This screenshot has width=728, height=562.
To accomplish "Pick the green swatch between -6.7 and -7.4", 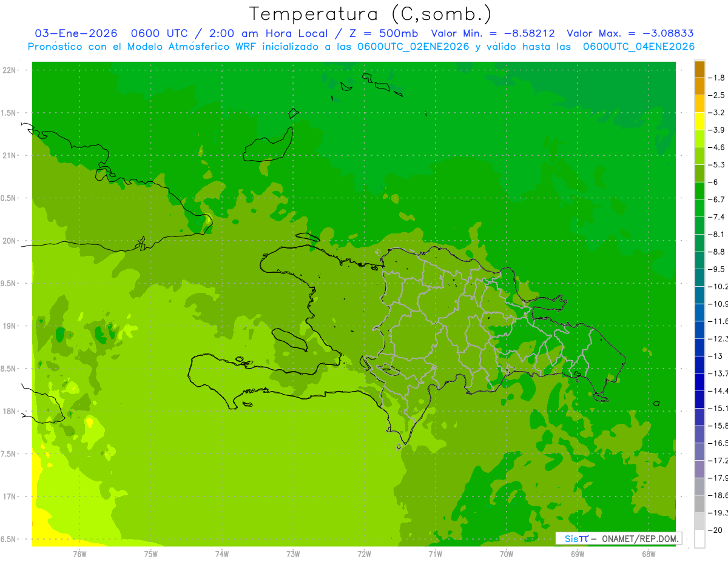I will tap(699, 208).
